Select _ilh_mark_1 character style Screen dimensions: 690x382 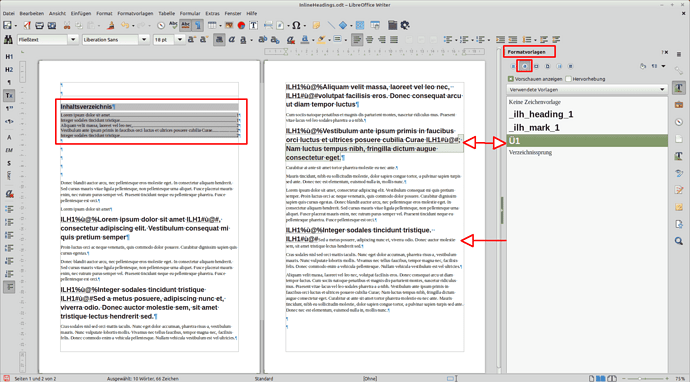(587, 128)
